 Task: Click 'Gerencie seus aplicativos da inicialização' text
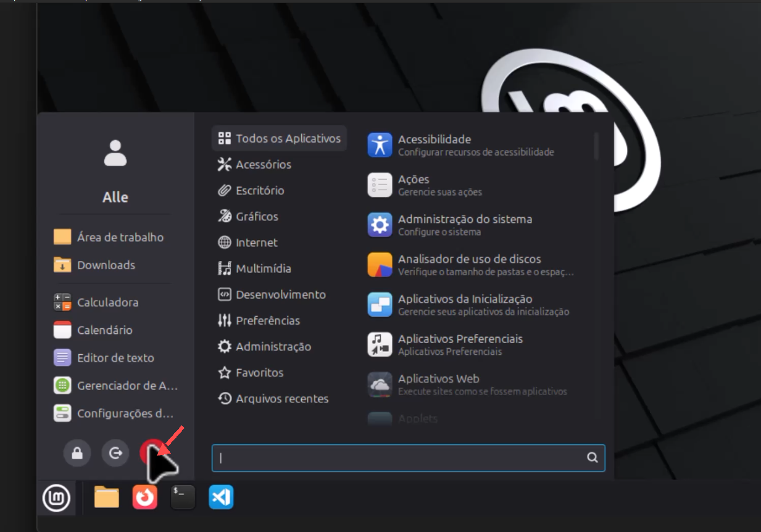click(484, 312)
